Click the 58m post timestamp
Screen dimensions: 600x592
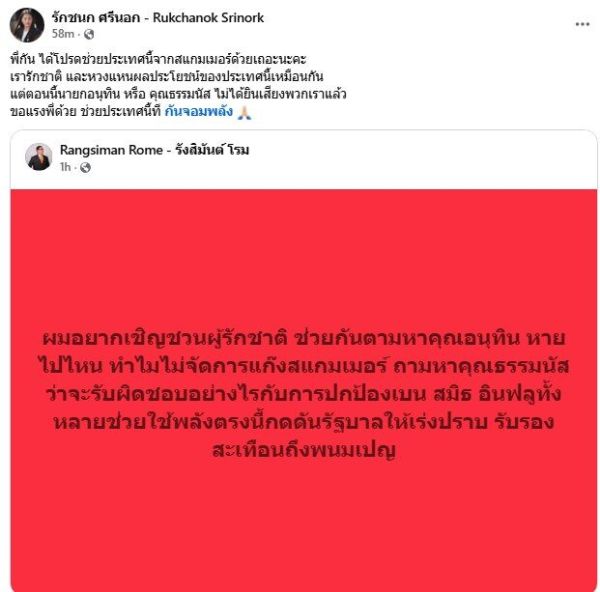pos(63,34)
